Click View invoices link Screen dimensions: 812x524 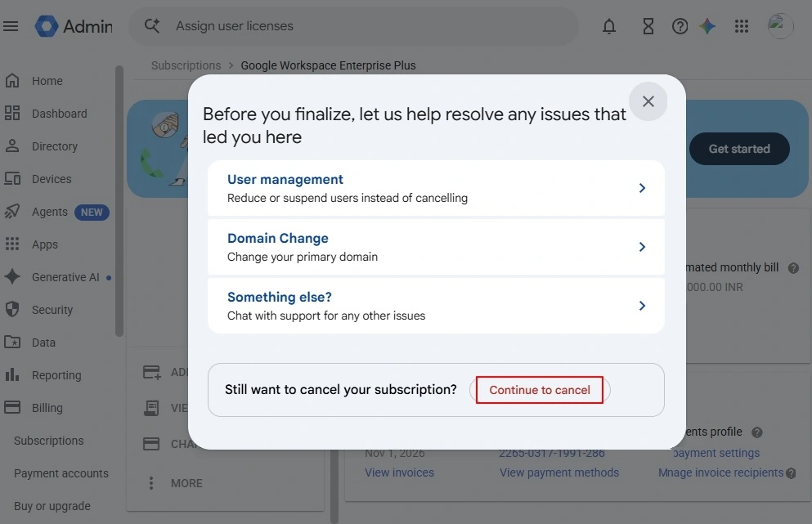point(399,472)
